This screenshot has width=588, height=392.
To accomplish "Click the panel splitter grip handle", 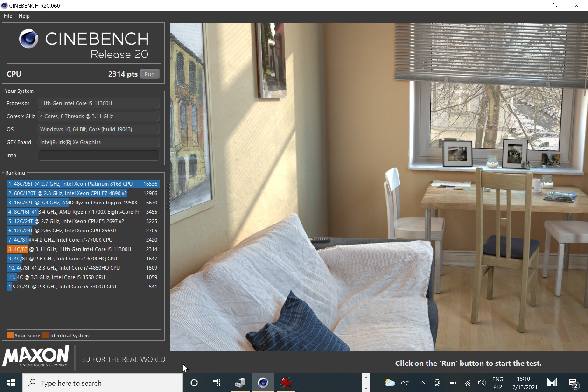I will [x=168, y=196].
